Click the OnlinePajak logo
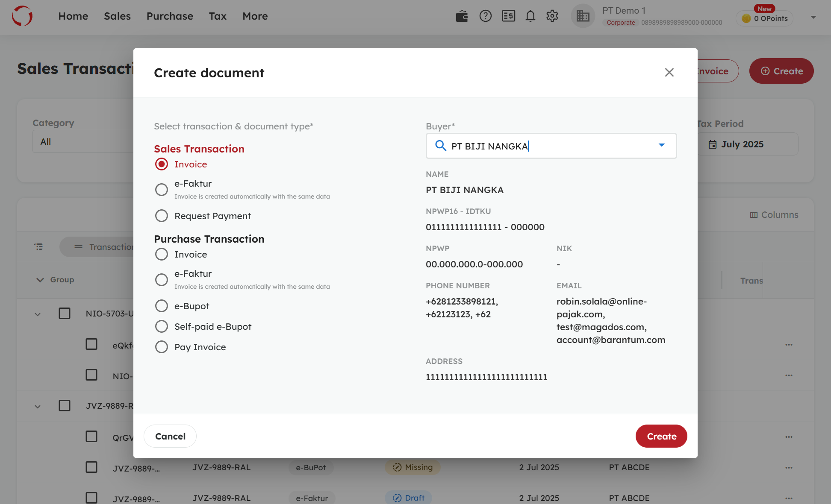Screen dimensions: 831x504 click(x=22, y=16)
